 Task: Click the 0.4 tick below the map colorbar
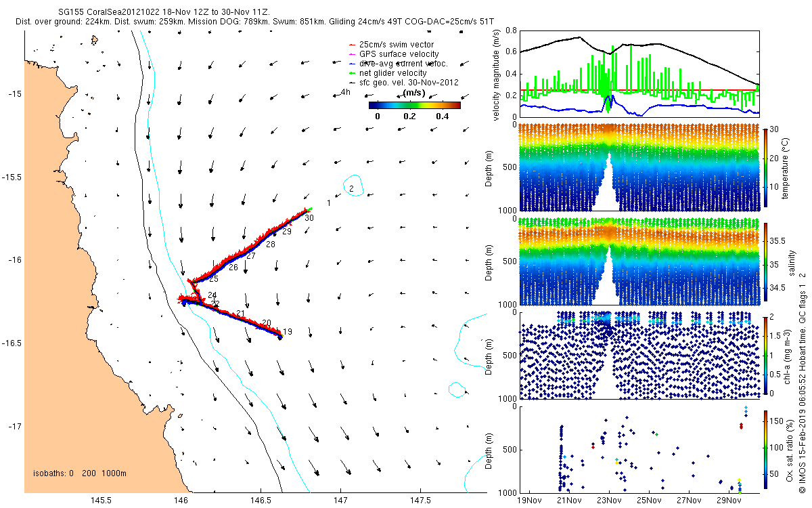pyautogui.click(x=442, y=116)
